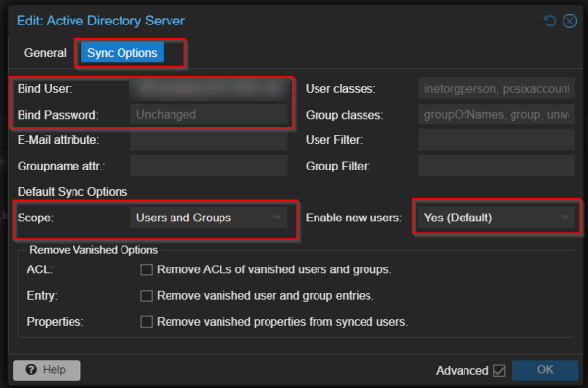Click the Edit: Active Directory Server title
This screenshot has width=588, height=388.
101,21
